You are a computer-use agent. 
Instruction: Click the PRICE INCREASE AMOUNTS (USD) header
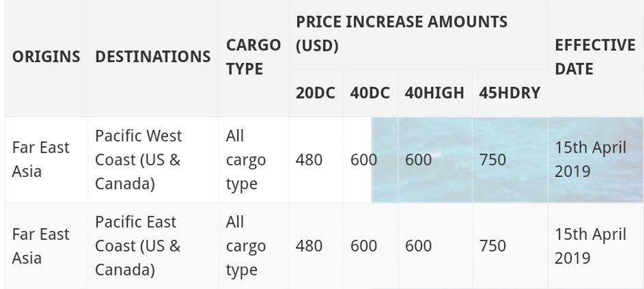tap(402, 33)
